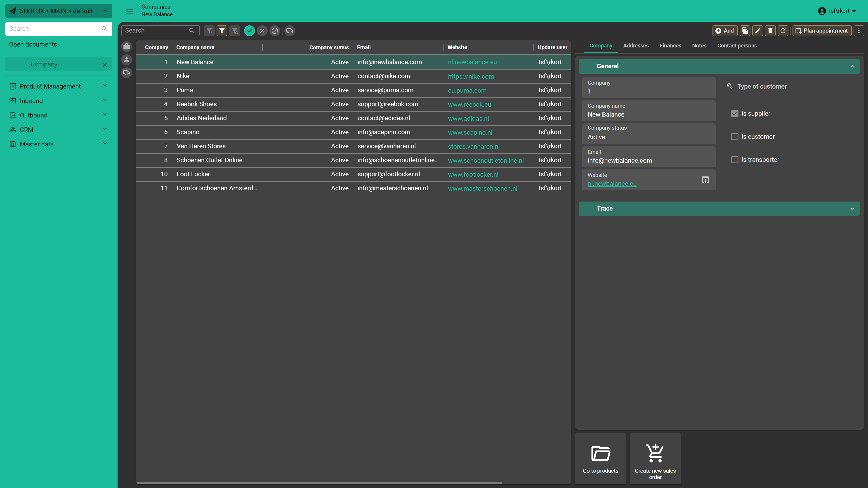Screen dimensions: 868x488
Task: Select the Schoenen Outlet Online row
Action: (353, 160)
